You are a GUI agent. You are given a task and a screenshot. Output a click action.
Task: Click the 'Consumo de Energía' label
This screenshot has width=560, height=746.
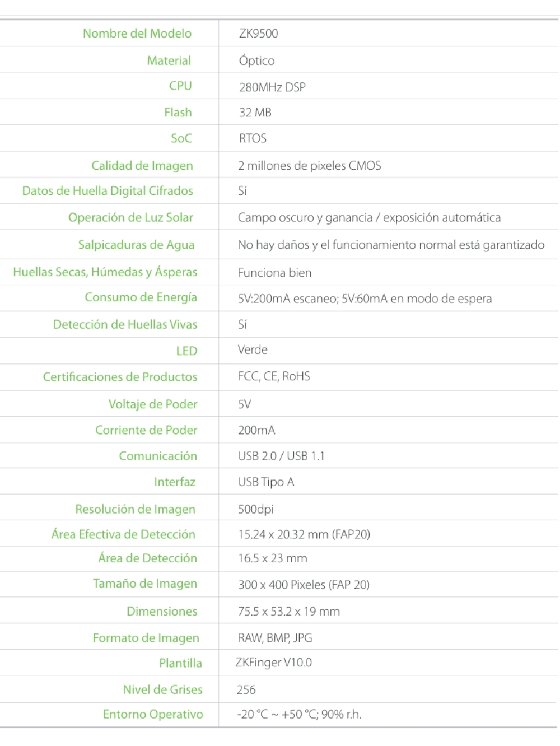(x=141, y=297)
